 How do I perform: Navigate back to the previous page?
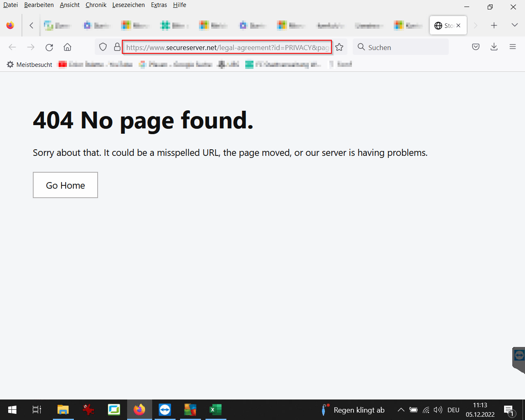click(x=12, y=47)
